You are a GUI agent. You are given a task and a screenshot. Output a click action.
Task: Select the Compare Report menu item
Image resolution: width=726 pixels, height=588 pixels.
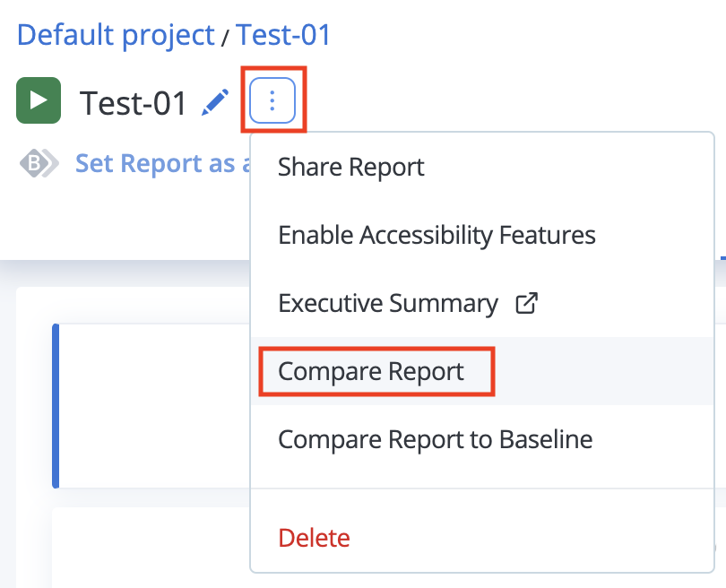[371, 371]
